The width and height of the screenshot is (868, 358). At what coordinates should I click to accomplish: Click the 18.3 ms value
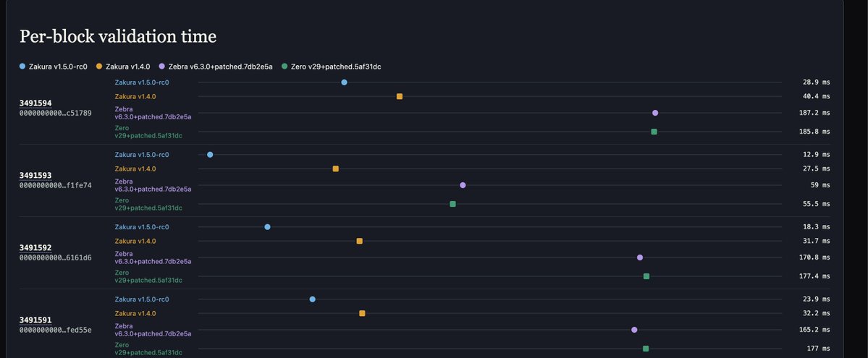click(x=817, y=227)
